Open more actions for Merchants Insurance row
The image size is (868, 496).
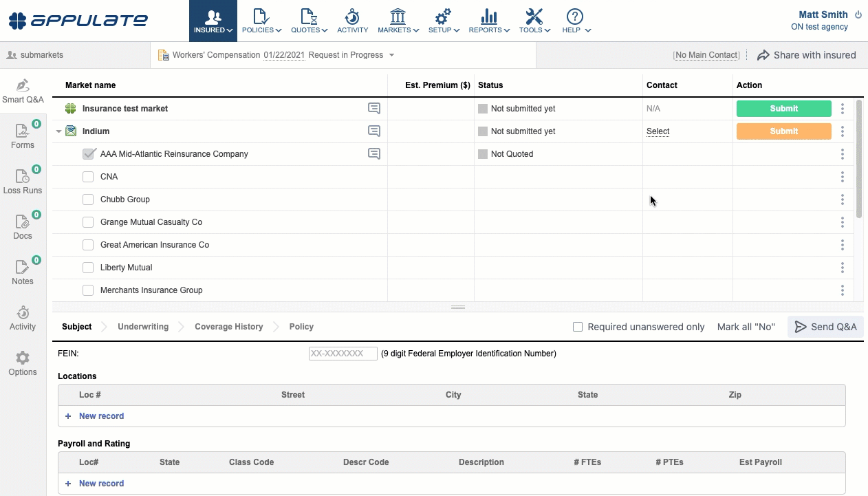pos(843,290)
